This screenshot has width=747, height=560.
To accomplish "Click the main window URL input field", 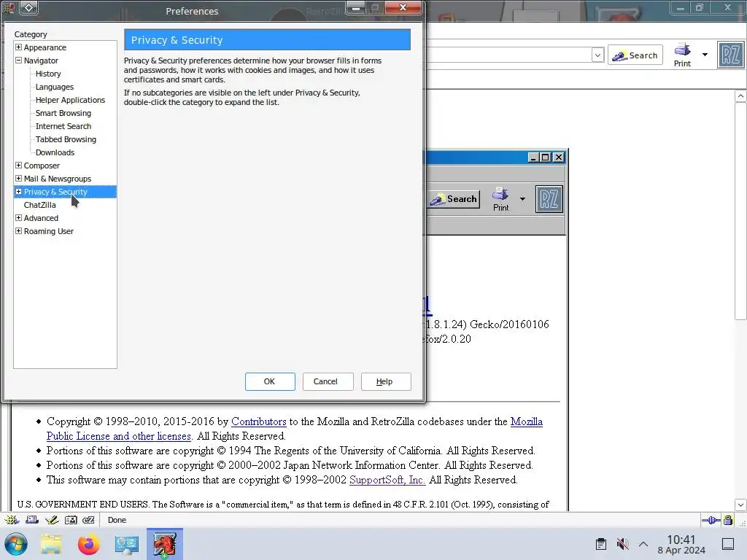I will [508, 55].
